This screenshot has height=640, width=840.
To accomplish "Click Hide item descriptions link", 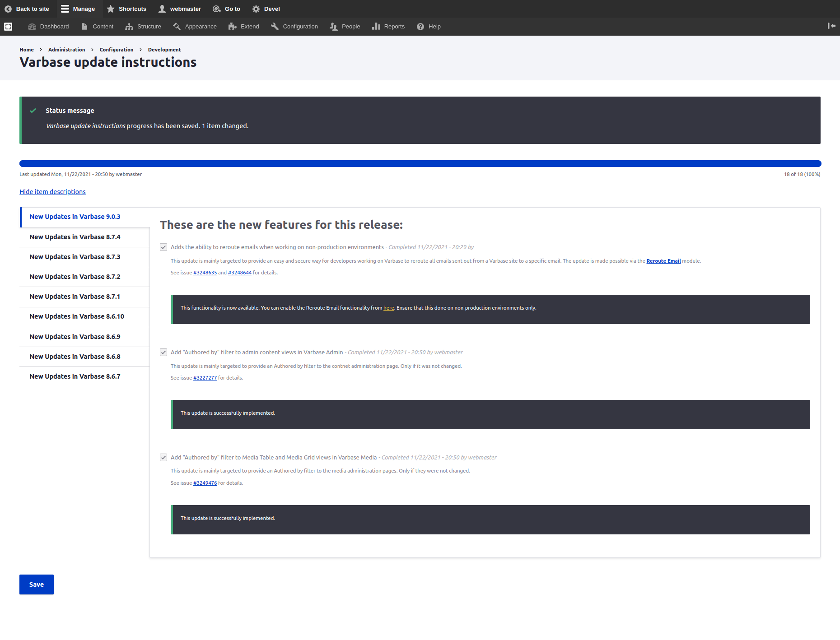I will pos(52,192).
